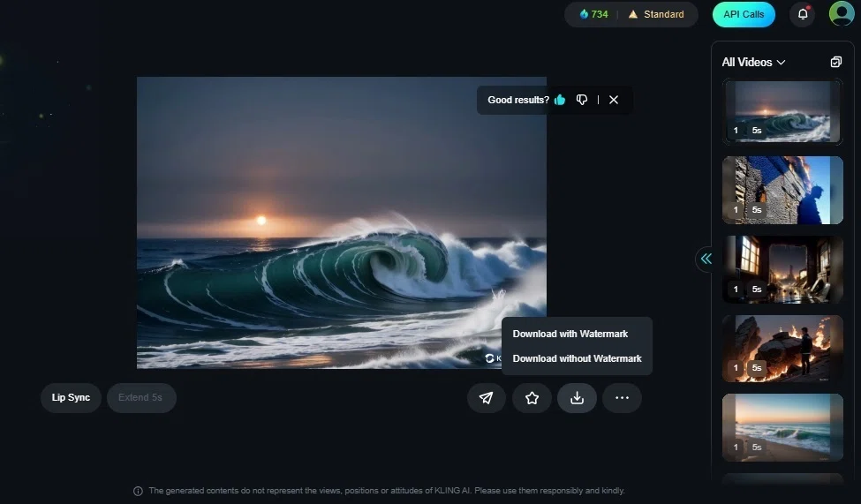Click the download icon button
The width and height of the screenshot is (861, 504).
577,398
